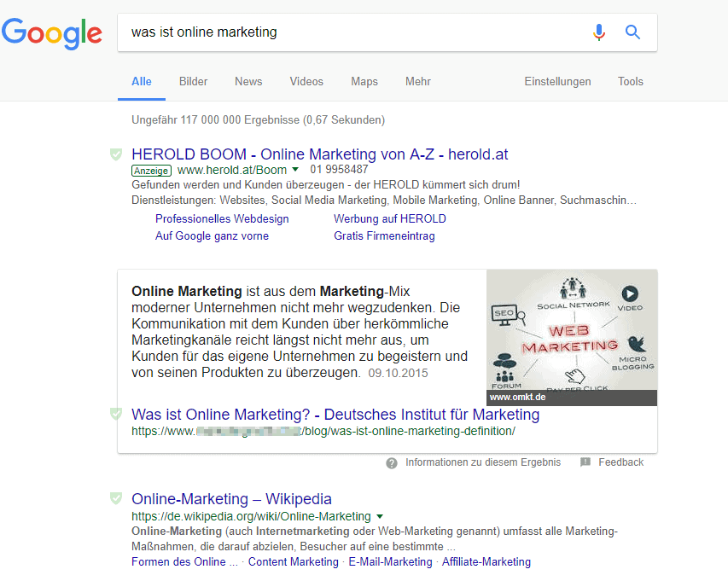Open the Einstellungen menu

557,81
